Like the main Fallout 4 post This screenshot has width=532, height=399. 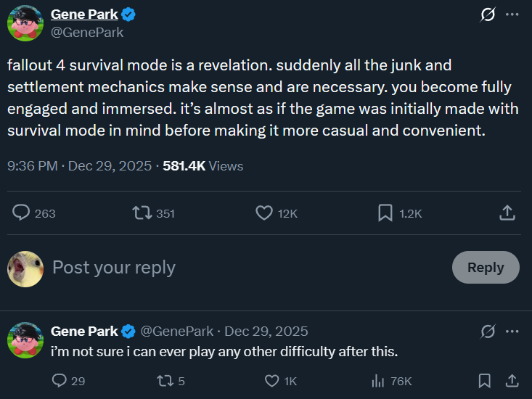[264, 213]
